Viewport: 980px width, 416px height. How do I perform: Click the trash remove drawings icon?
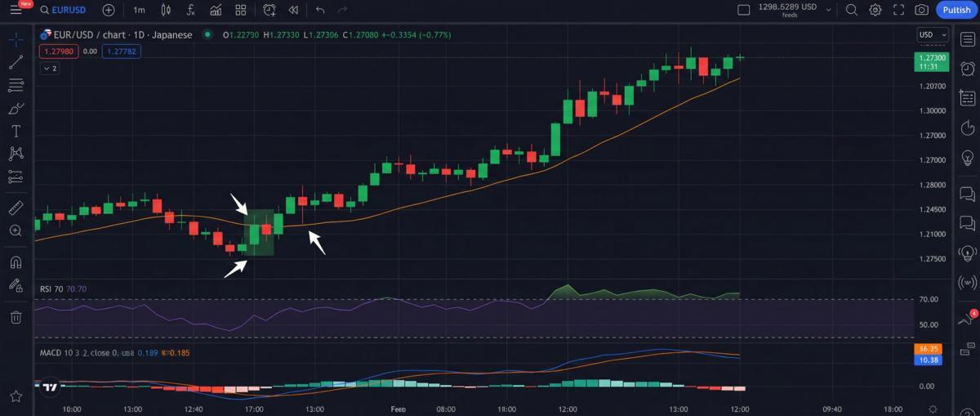[x=16, y=317]
